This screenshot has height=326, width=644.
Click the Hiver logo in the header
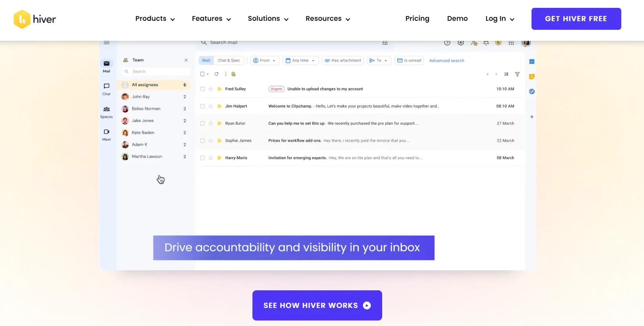click(x=35, y=19)
